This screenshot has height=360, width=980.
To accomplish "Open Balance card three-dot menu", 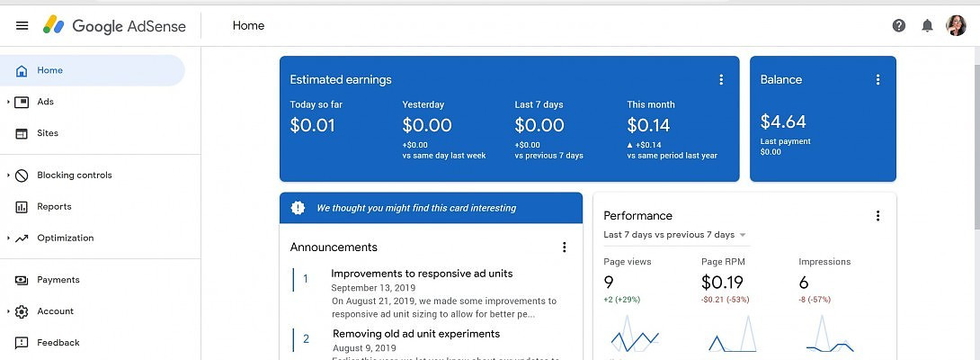I will pos(878,80).
